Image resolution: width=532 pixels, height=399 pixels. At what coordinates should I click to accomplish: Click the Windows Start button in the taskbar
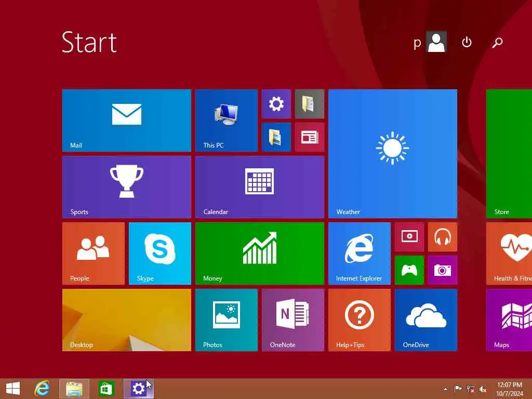(13, 389)
